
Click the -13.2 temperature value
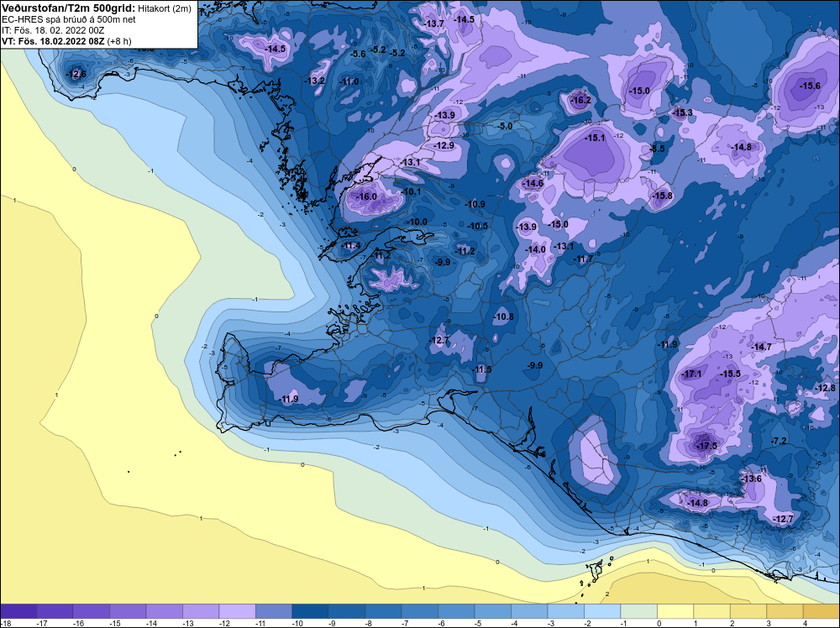point(315,81)
